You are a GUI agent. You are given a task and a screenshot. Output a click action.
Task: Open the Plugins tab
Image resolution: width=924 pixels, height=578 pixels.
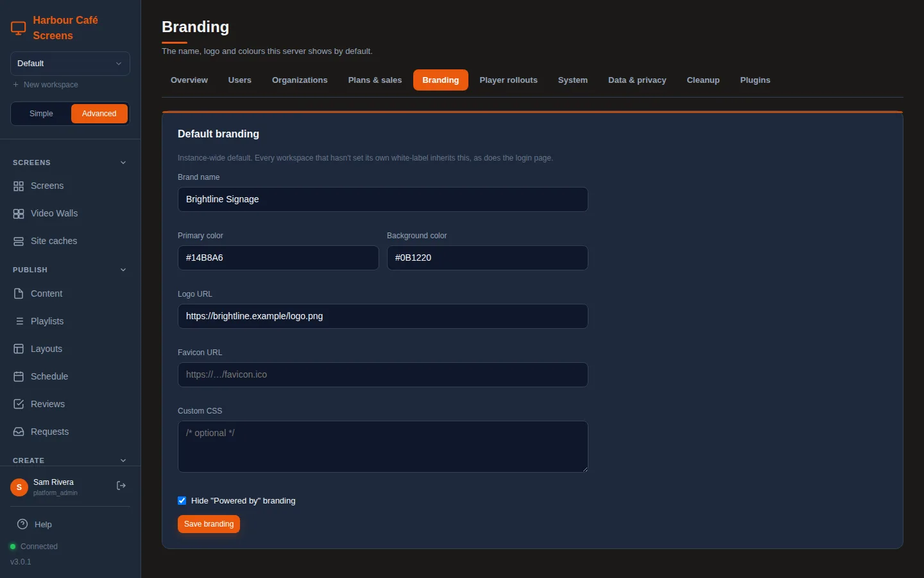tap(755, 80)
